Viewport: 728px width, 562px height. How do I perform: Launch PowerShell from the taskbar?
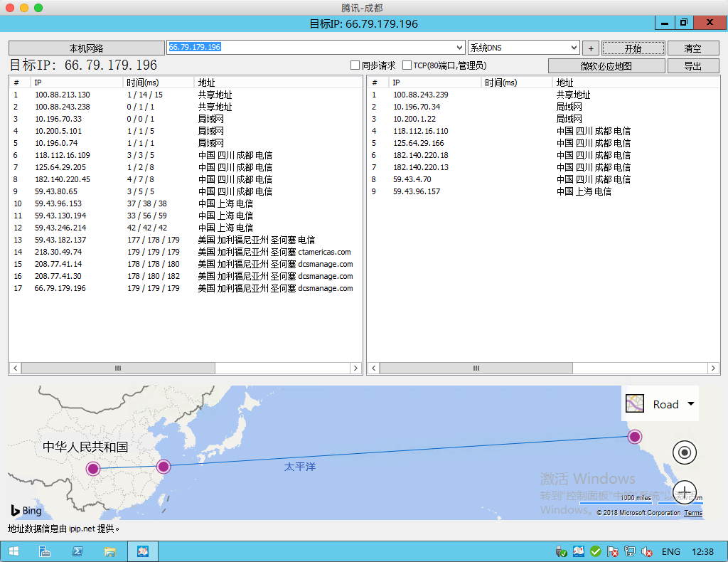click(77, 551)
